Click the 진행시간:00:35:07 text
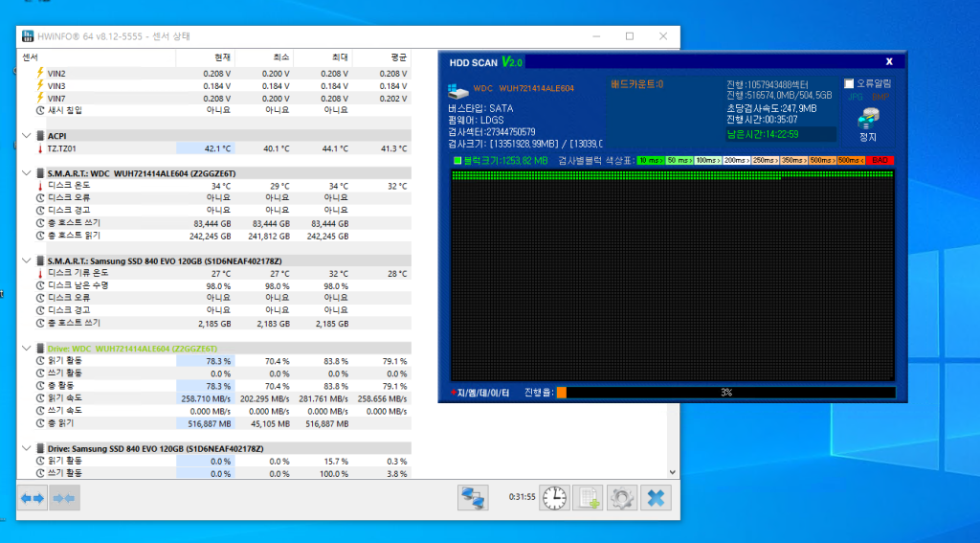 pyautogui.click(x=762, y=120)
